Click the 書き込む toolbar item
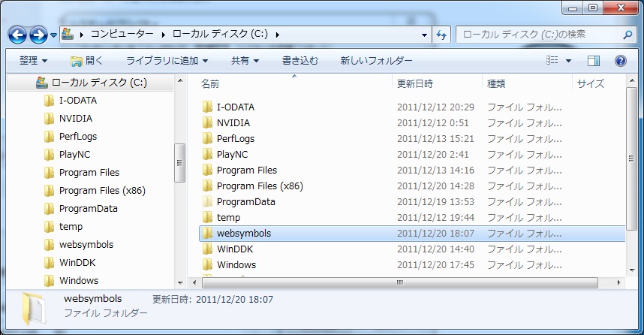The height and width of the screenshot is (335, 644). coord(299,61)
